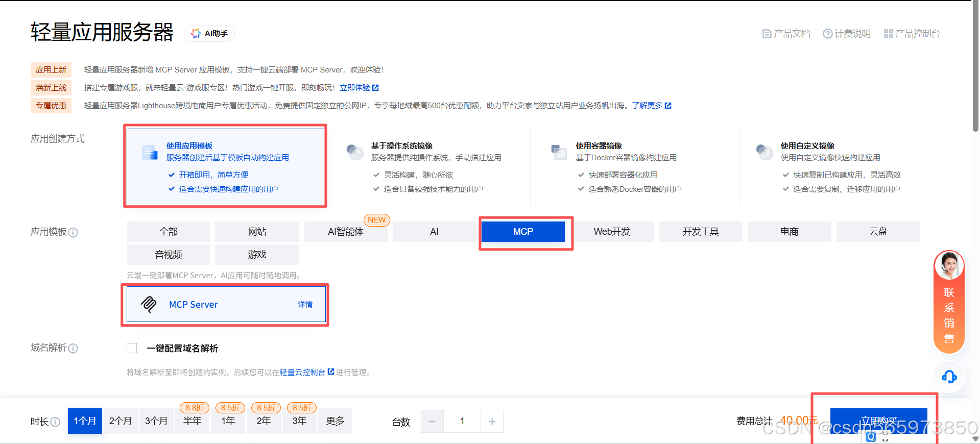Open the AI助手 assistant button
The image size is (980, 444).
pos(209,33)
